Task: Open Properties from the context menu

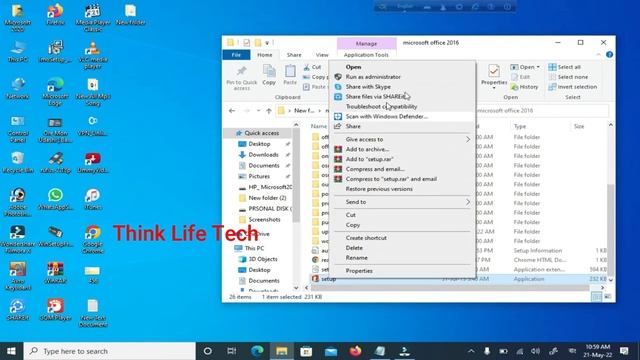Action: [x=359, y=271]
